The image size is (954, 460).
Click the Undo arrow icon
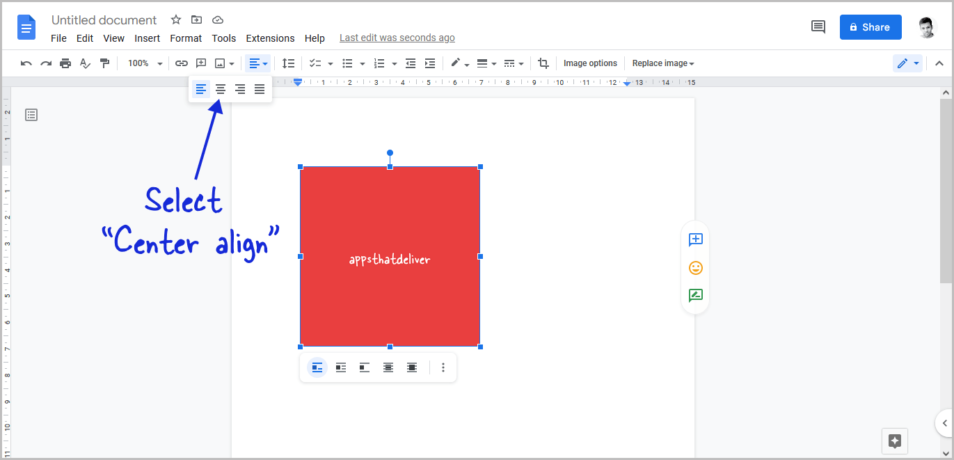point(26,63)
